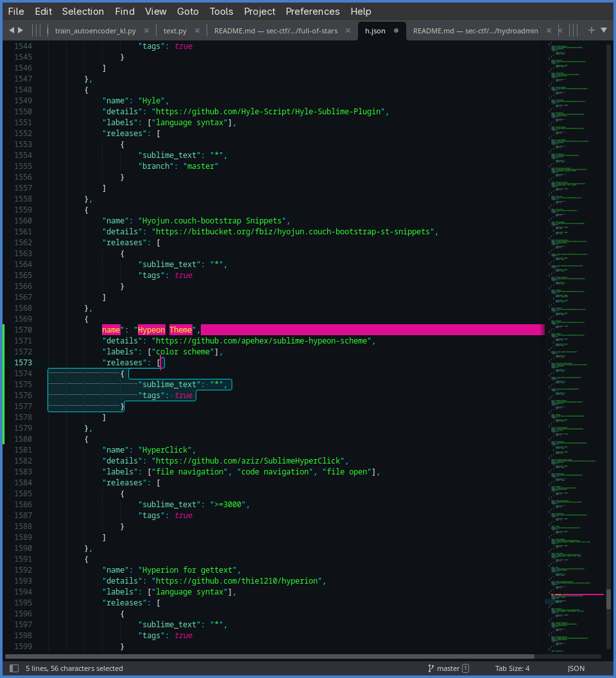Toggle the sidebar from status bar icon
Image resolution: width=616 pixels, height=678 pixels.
pyautogui.click(x=14, y=668)
